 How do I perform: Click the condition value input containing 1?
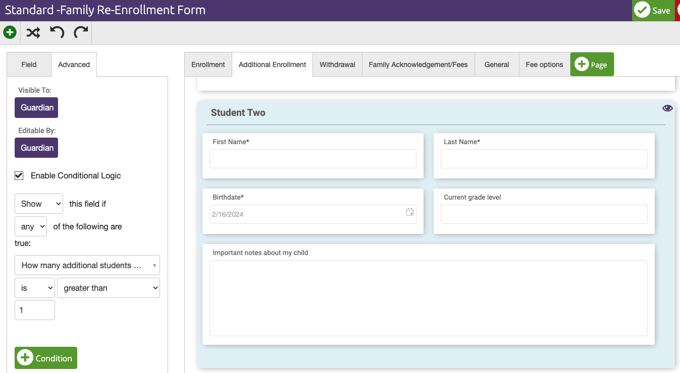[x=35, y=310]
